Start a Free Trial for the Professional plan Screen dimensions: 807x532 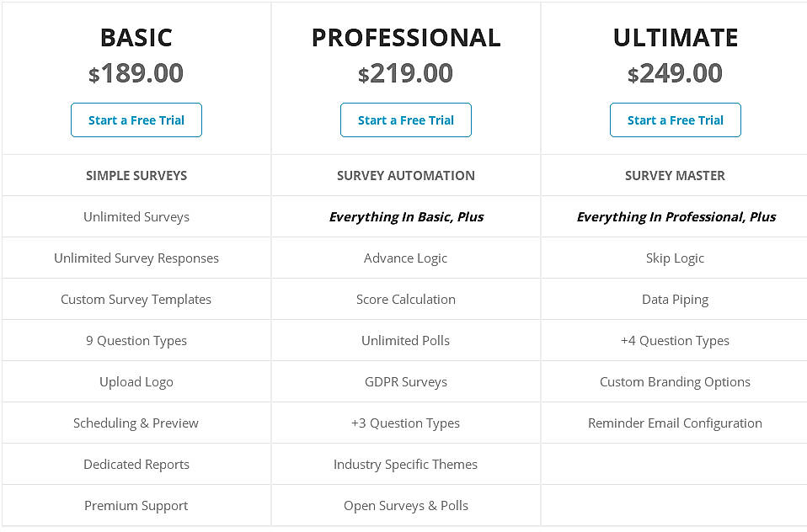point(405,120)
